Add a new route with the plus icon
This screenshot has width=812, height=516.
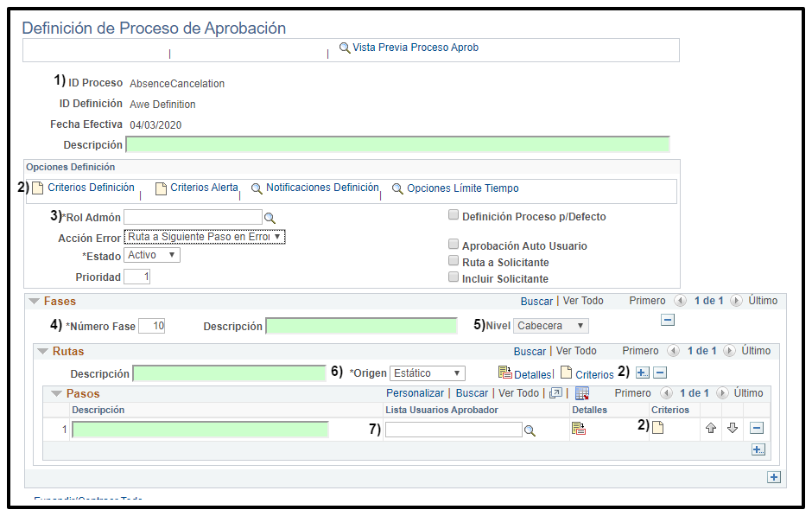click(642, 373)
